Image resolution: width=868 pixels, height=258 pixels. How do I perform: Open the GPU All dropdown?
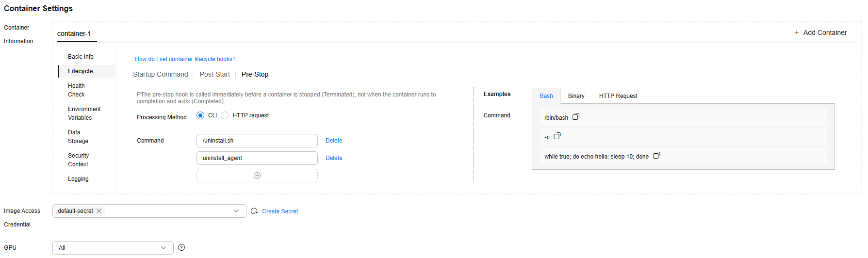pyautogui.click(x=113, y=248)
